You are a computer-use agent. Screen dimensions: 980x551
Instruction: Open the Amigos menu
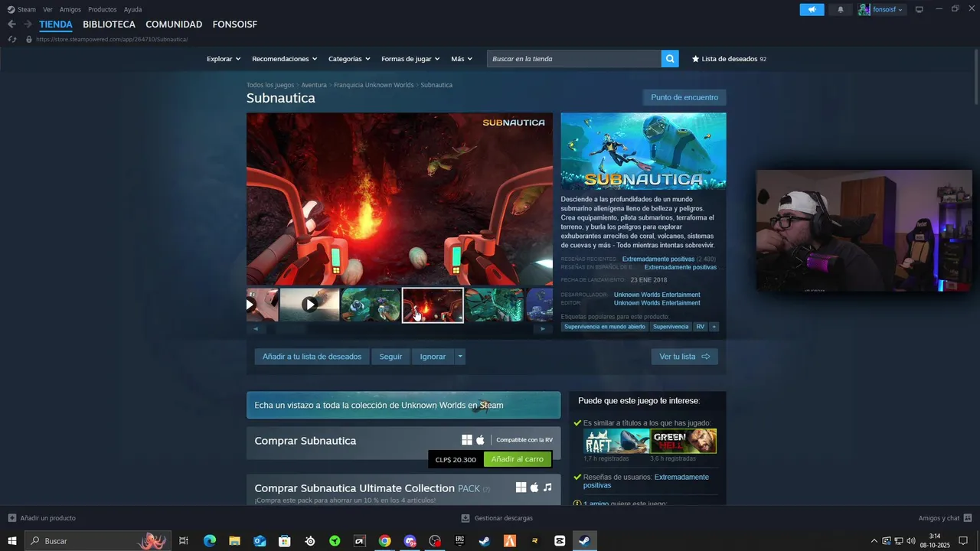70,9
